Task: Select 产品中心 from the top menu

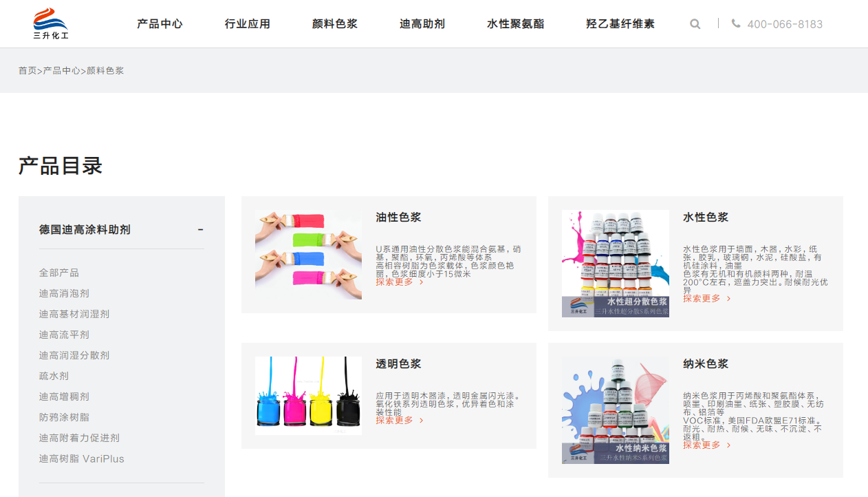Action: pos(160,23)
